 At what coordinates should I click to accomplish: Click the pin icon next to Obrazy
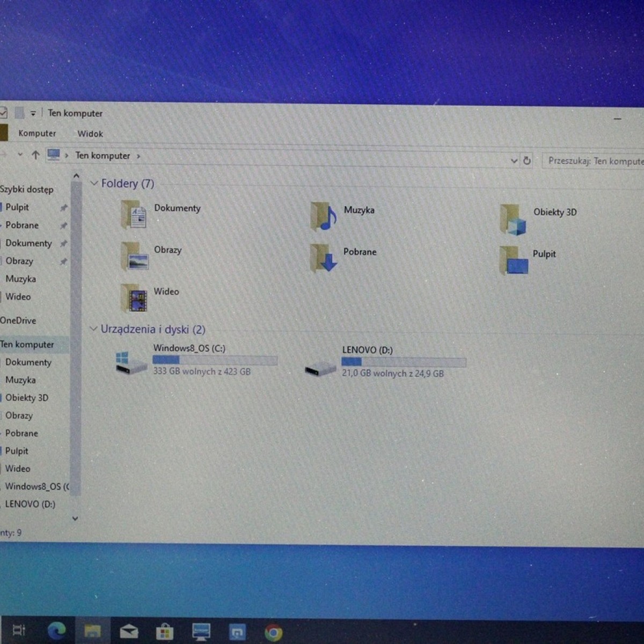click(63, 261)
